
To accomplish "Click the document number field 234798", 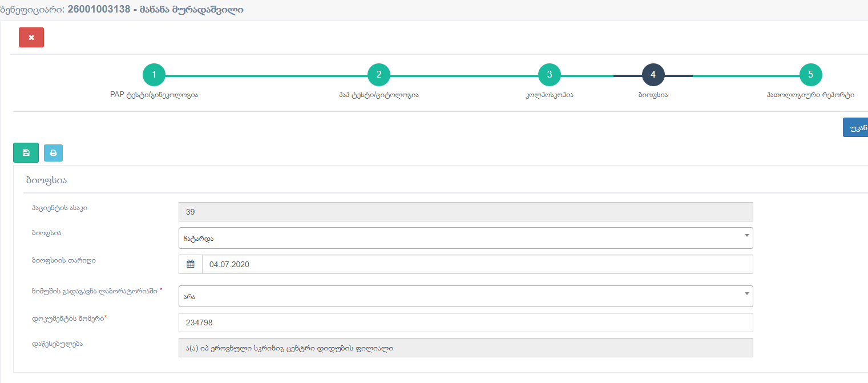I will coord(465,322).
